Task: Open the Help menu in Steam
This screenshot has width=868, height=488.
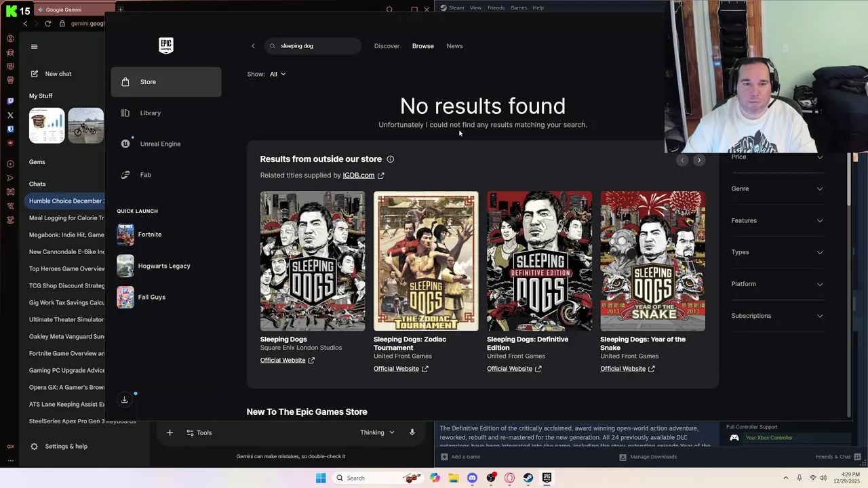Action: [538, 7]
